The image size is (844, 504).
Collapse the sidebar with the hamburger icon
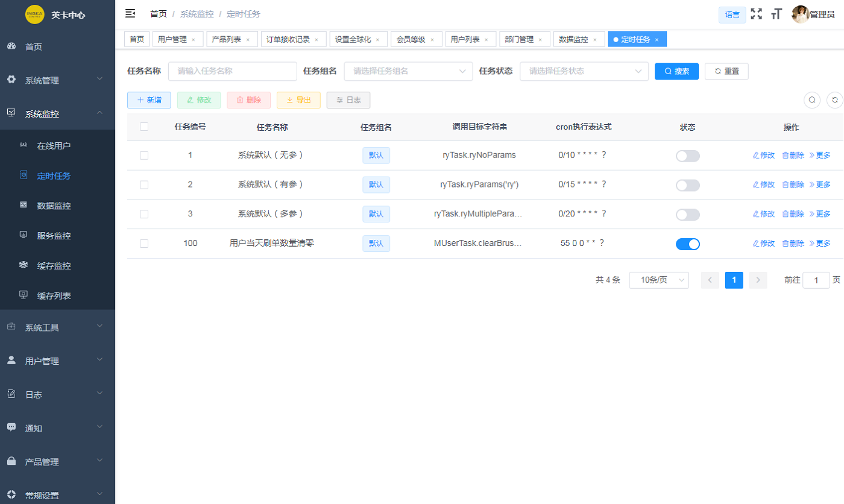130,13
